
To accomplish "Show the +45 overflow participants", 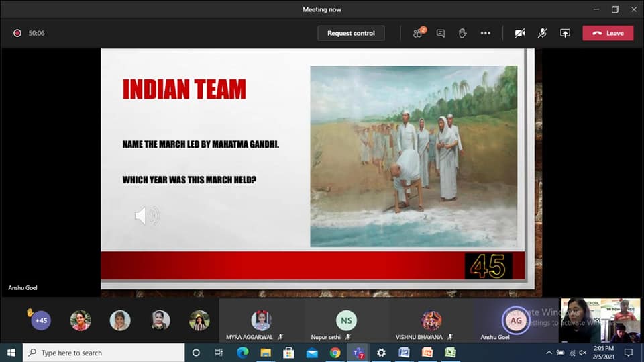I will tap(41, 320).
